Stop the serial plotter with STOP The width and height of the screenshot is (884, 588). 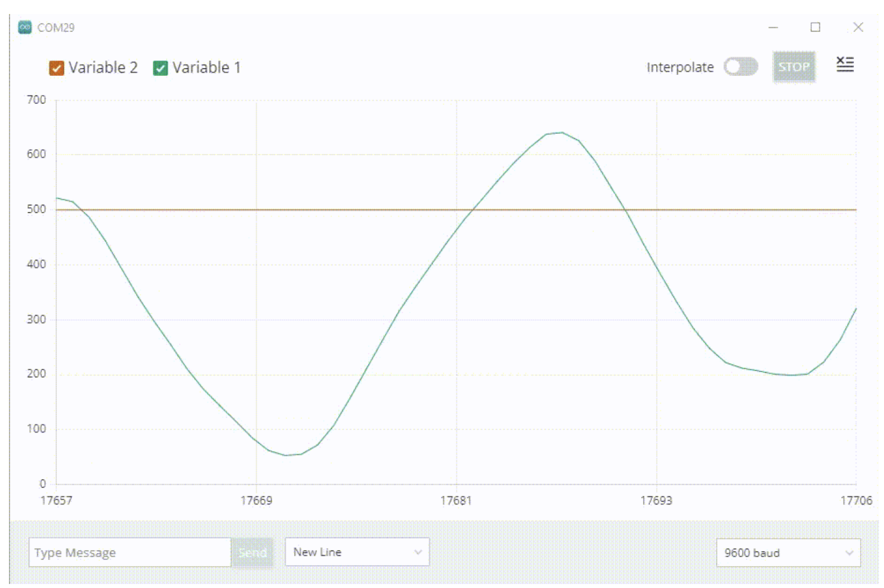(x=794, y=66)
